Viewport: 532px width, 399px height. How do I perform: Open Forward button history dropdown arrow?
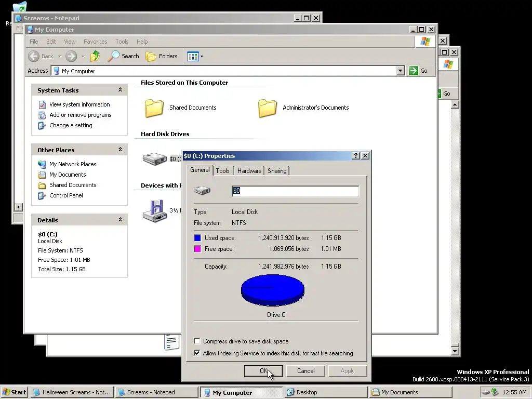point(83,56)
